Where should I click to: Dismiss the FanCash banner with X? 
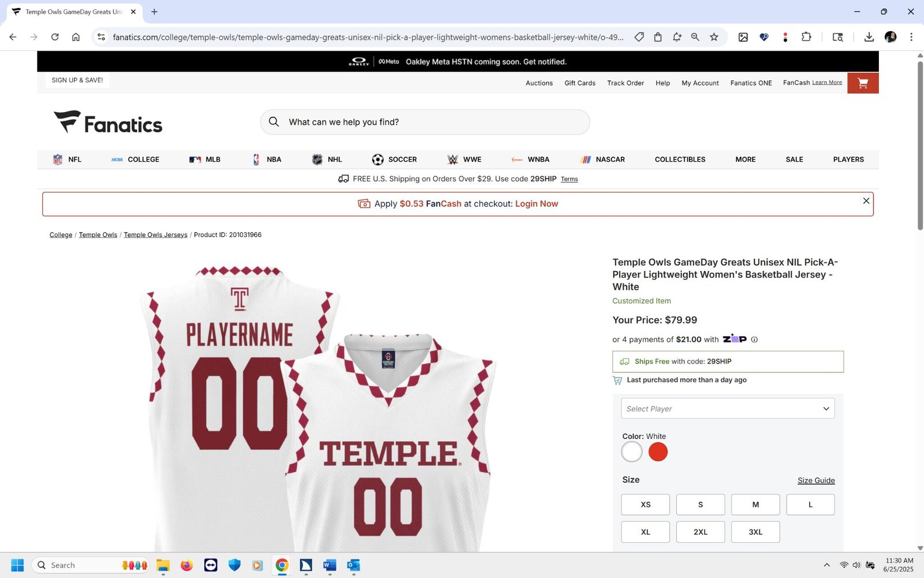pyautogui.click(x=866, y=201)
